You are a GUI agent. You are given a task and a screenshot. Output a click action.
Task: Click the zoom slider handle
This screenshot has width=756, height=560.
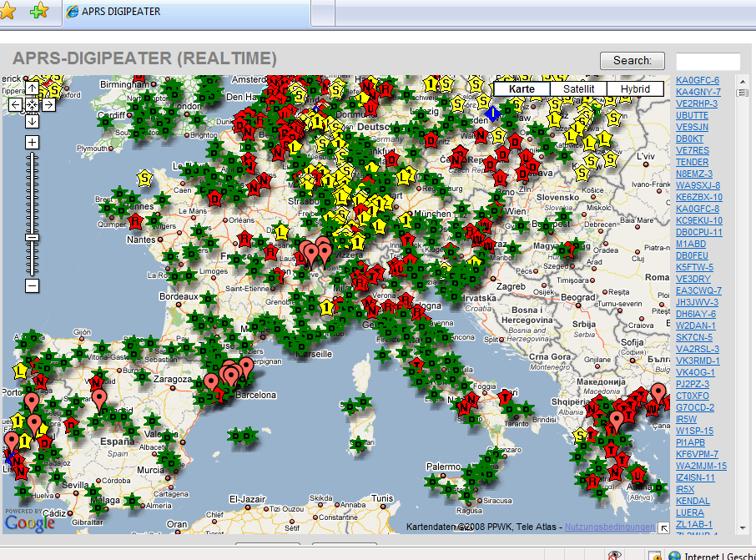click(x=32, y=237)
